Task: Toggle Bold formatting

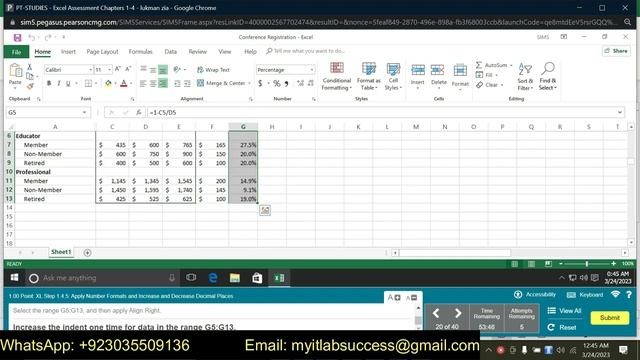Action: coord(49,83)
